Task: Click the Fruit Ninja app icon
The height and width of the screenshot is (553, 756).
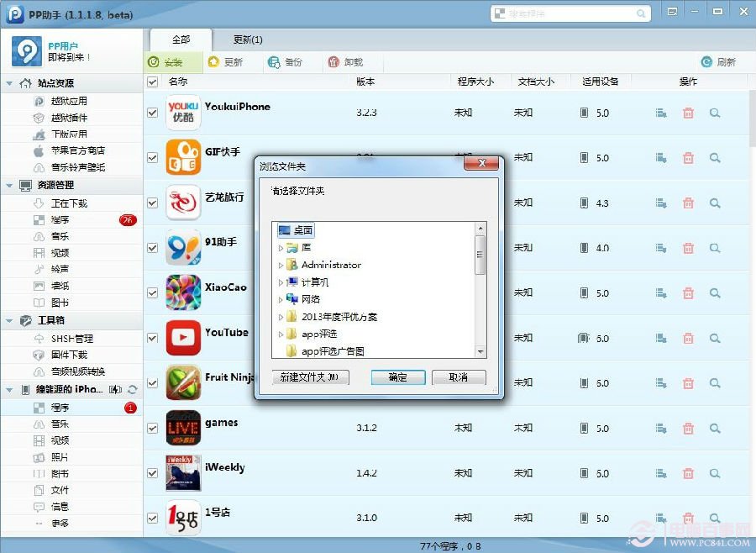Action: click(x=183, y=382)
